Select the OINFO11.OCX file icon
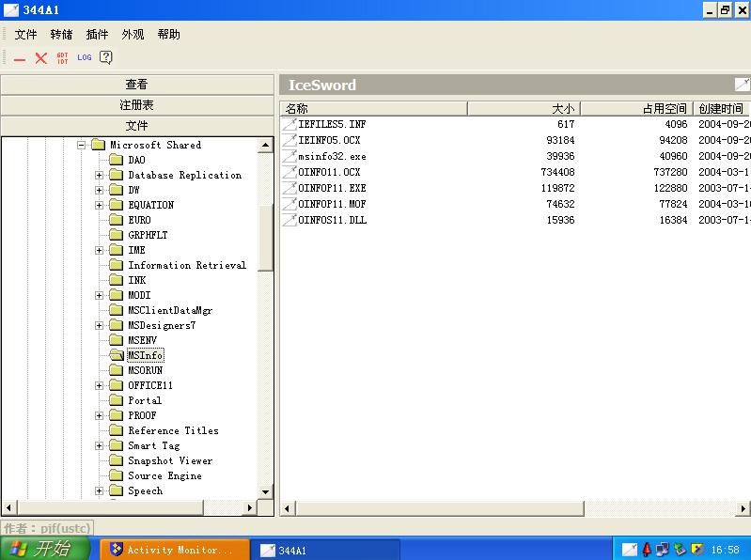The height and width of the screenshot is (560, 751). click(289, 172)
